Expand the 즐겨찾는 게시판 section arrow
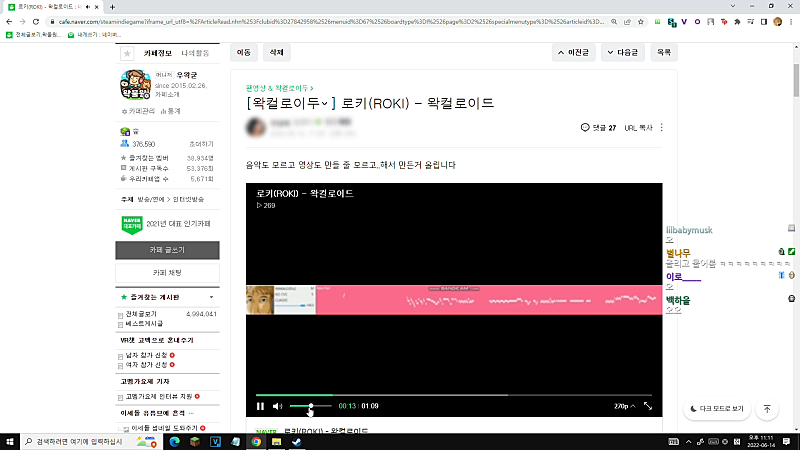Screen dimensions: 800x450 pos(211,297)
